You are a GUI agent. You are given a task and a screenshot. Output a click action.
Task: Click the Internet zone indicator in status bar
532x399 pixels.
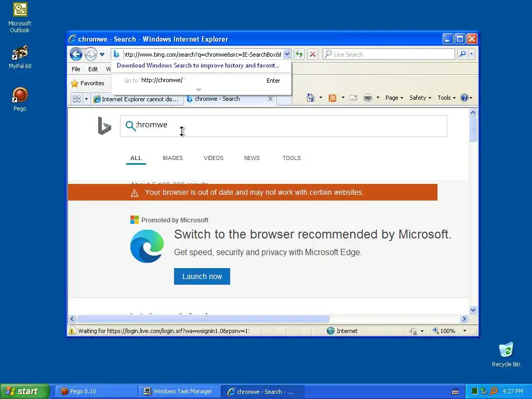342,331
